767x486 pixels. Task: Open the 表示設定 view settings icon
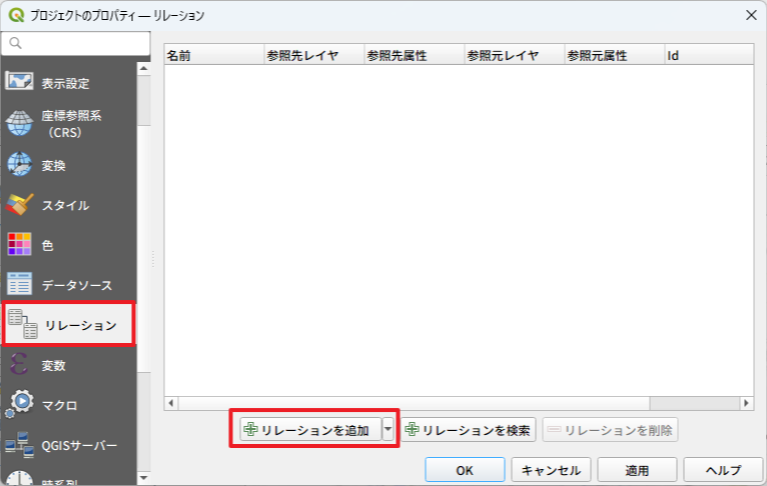click(x=20, y=83)
